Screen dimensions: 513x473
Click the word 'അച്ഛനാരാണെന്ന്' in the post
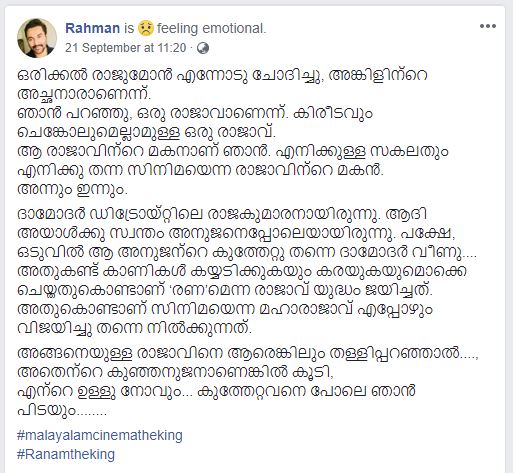coord(84,95)
